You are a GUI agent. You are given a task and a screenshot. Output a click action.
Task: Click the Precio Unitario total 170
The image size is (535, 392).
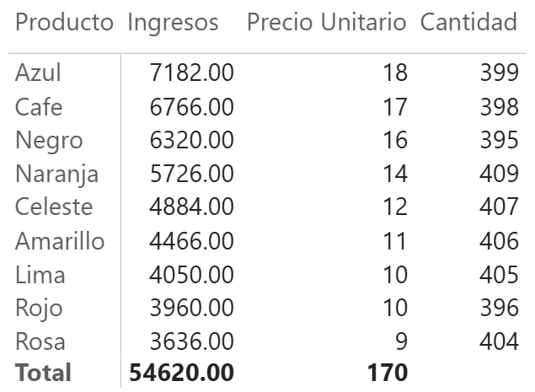pos(388,372)
